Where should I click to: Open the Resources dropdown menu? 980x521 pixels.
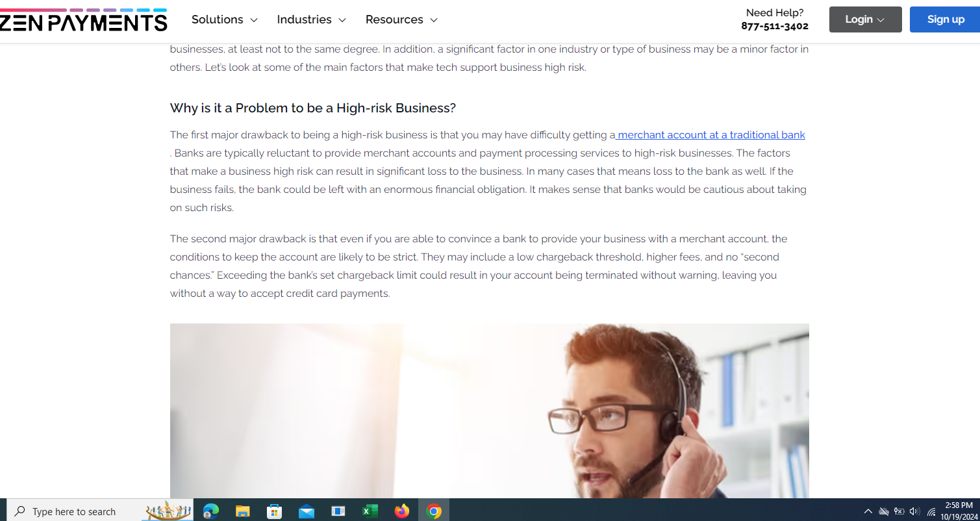click(x=401, y=19)
